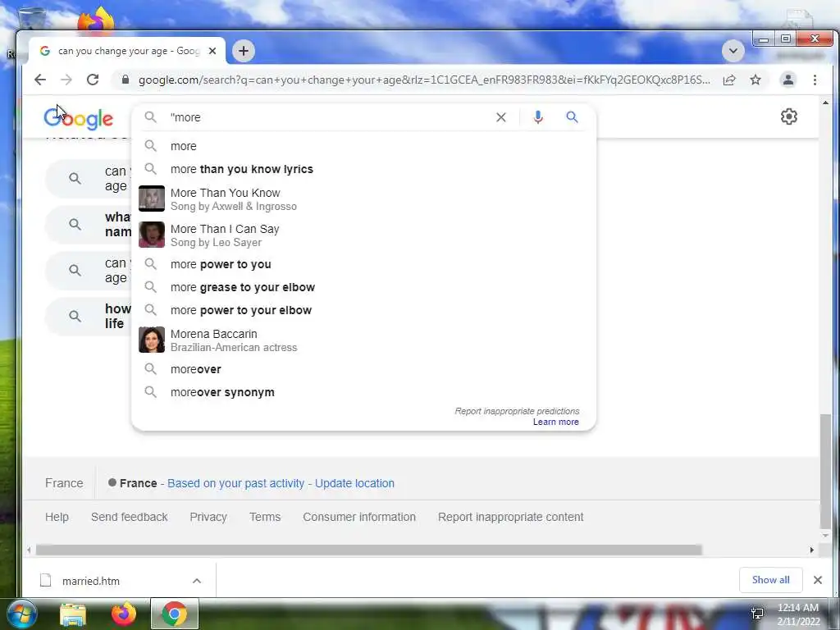Choose 'more power to your elbow' suggestion
840x630 pixels.
coord(363,310)
